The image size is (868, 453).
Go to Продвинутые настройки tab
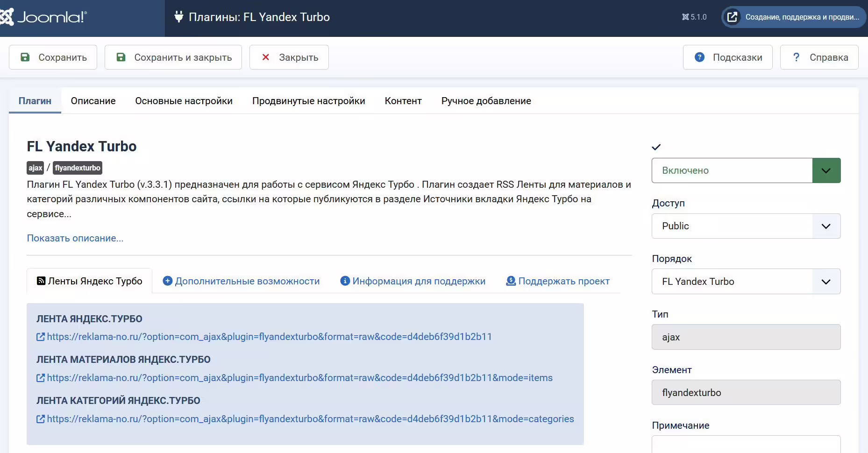[309, 101]
